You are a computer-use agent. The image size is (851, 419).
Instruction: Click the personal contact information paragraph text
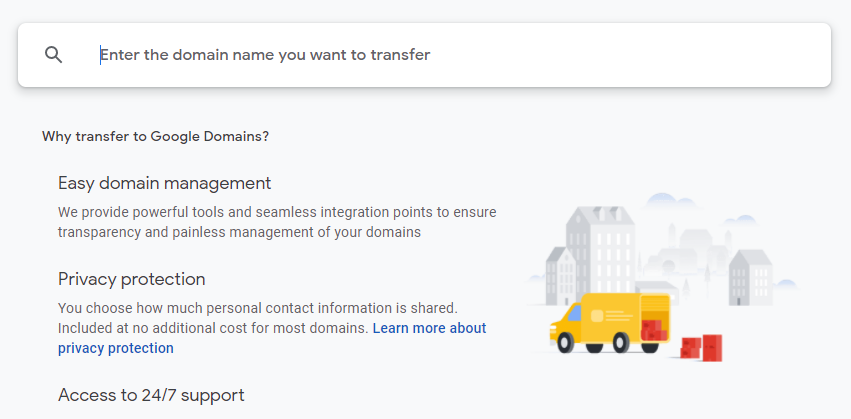pyautogui.click(x=257, y=308)
